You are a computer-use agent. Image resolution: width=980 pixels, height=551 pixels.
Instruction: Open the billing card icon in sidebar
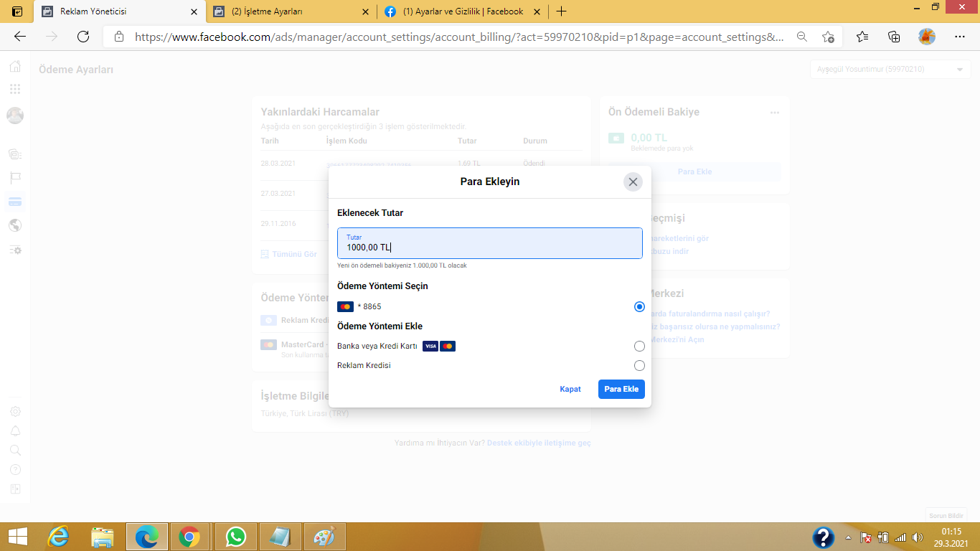(x=15, y=202)
